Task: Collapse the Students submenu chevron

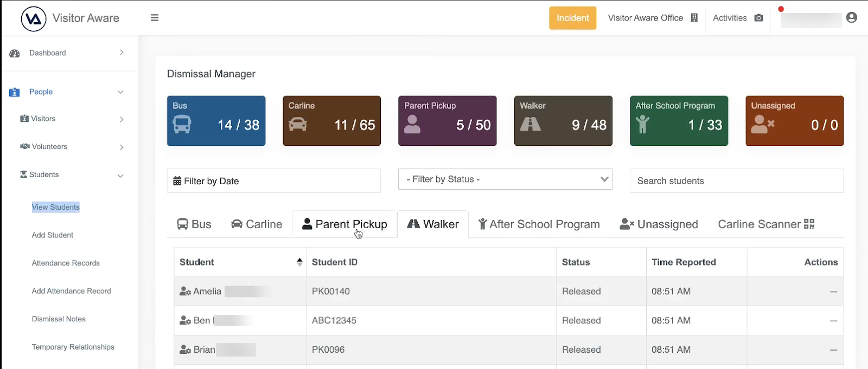Action: click(120, 176)
